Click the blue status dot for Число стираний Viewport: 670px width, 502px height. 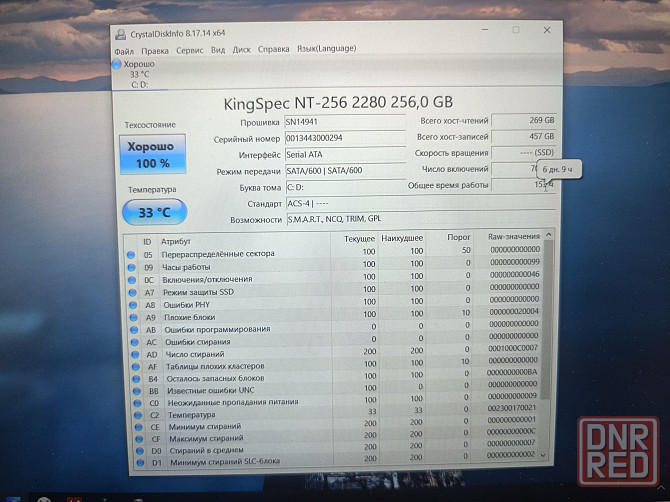(x=131, y=353)
